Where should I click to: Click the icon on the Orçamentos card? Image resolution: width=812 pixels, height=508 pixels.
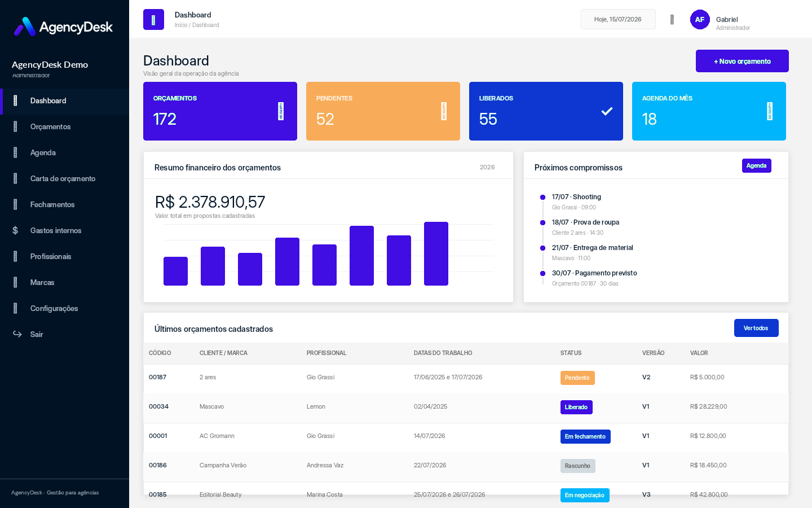[x=281, y=111]
